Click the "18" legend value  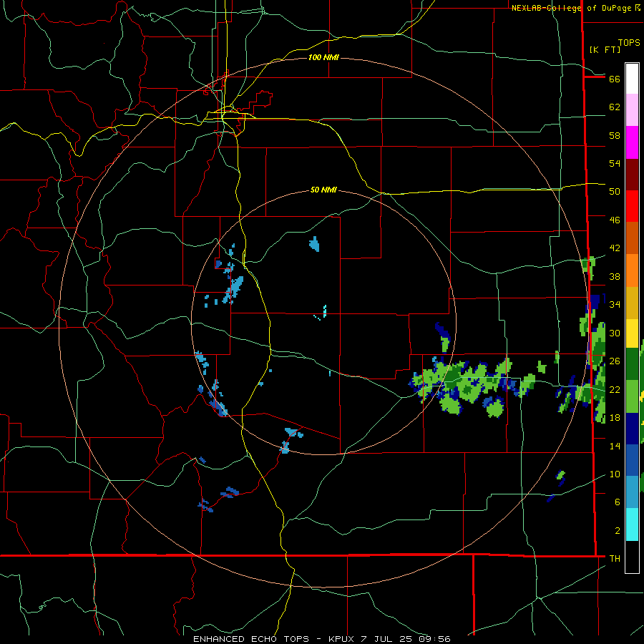615,418
